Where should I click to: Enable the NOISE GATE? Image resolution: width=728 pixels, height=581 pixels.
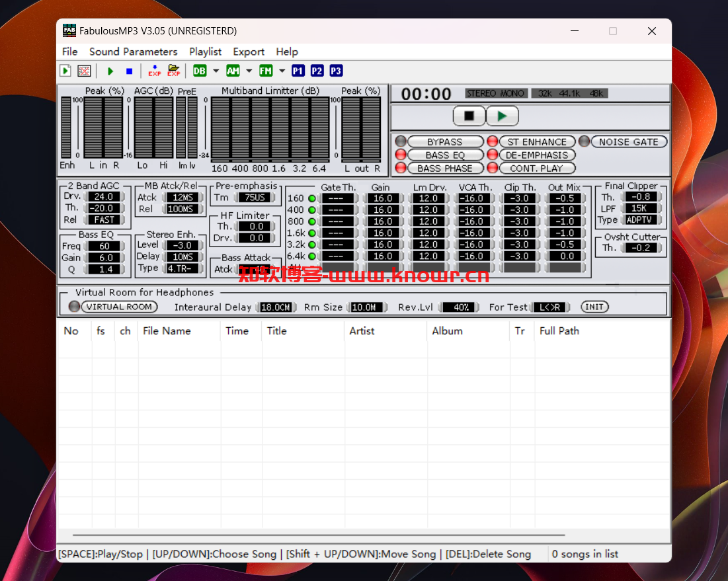click(x=629, y=141)
